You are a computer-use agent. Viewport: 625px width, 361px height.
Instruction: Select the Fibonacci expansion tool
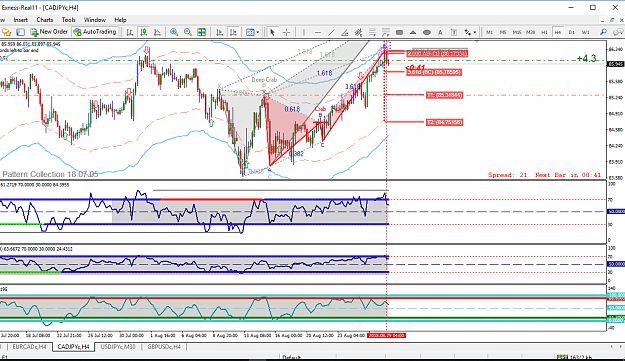pos(385,32)
